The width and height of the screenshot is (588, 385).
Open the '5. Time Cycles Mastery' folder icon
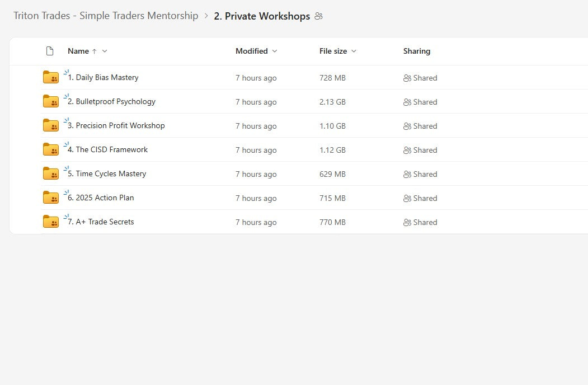click(x=51, y=173)
